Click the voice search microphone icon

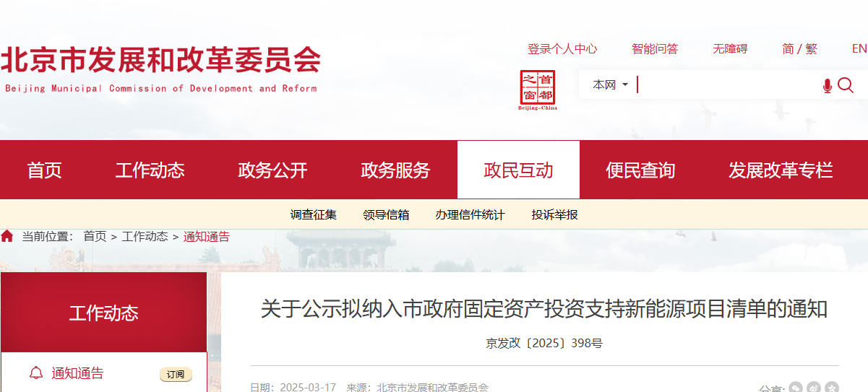(828, 86)
